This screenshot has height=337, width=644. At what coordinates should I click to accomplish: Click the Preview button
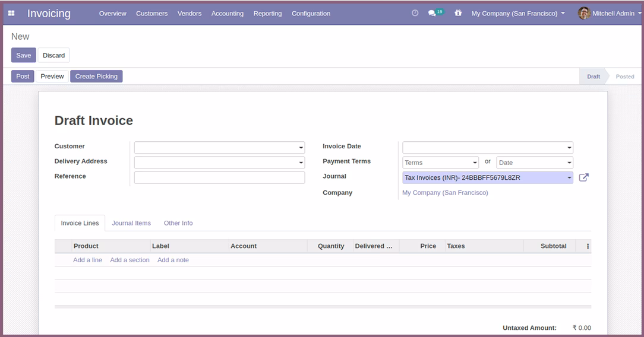pyautogui.click(x=52, y=77)
